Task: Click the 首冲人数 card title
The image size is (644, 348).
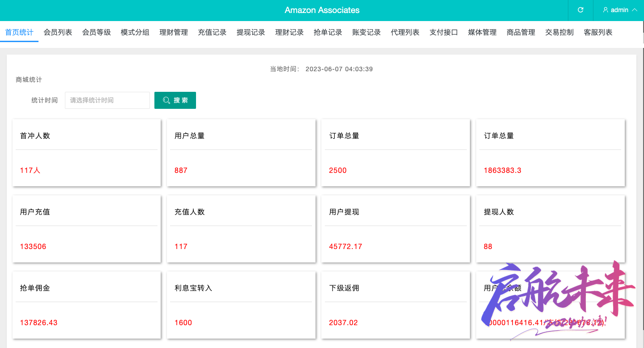Action: click(35, 136)
